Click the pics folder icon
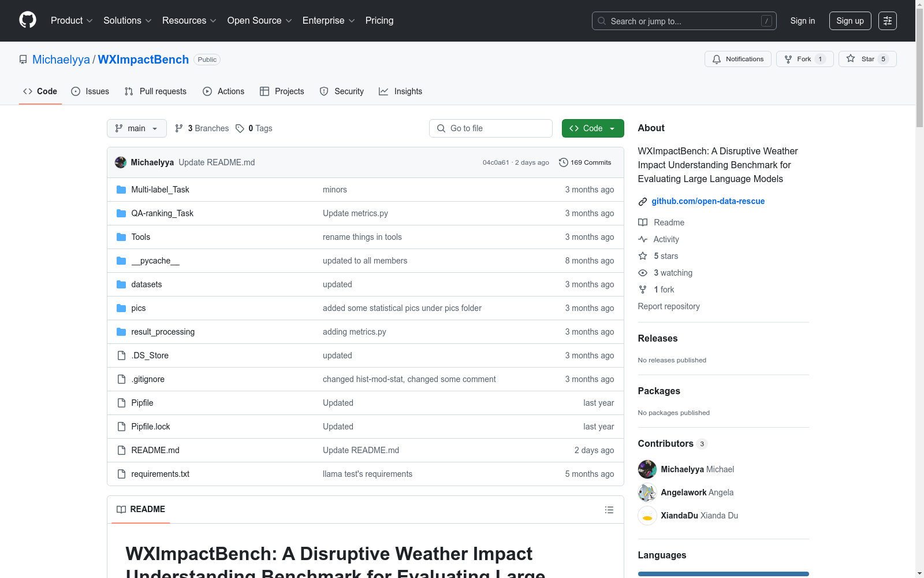The width and height of the screenshot is (924, 578). [x=121, y=308]
